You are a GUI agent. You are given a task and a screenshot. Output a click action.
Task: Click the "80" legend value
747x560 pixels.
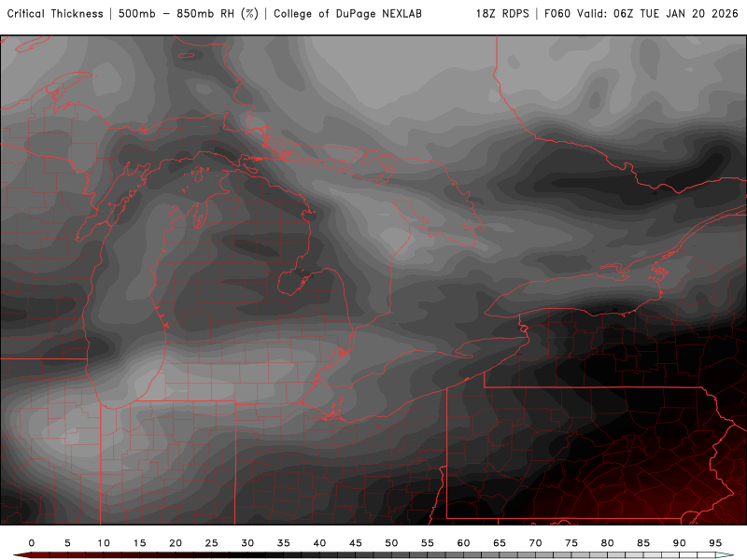click(x=607, y=543)
